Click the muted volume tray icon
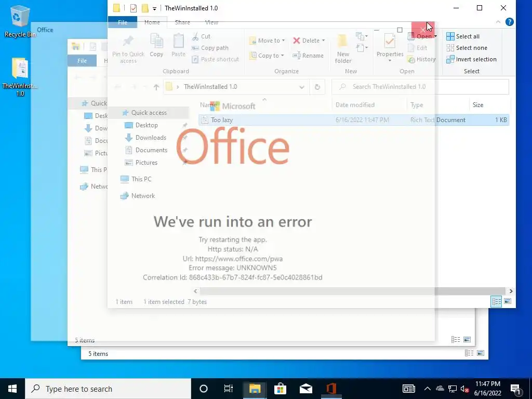Image resolution: width=532 pixels, height=399 pixels. coord(465,389)
